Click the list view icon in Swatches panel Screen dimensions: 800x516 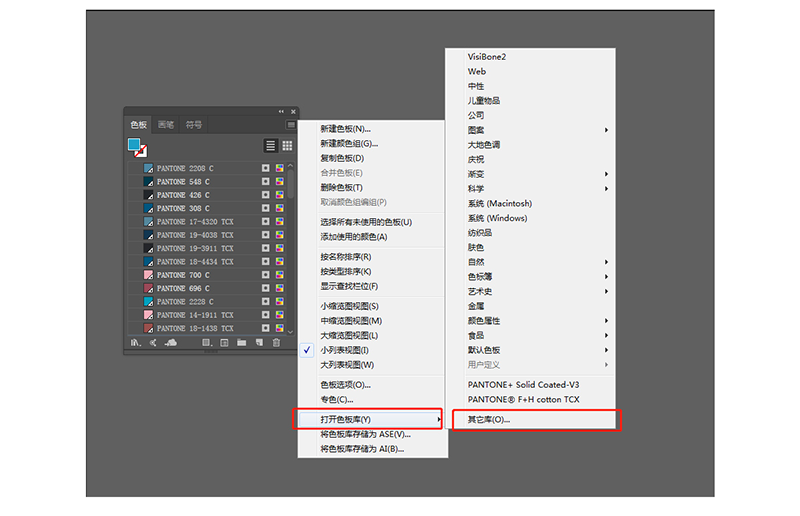coord(270,146)
